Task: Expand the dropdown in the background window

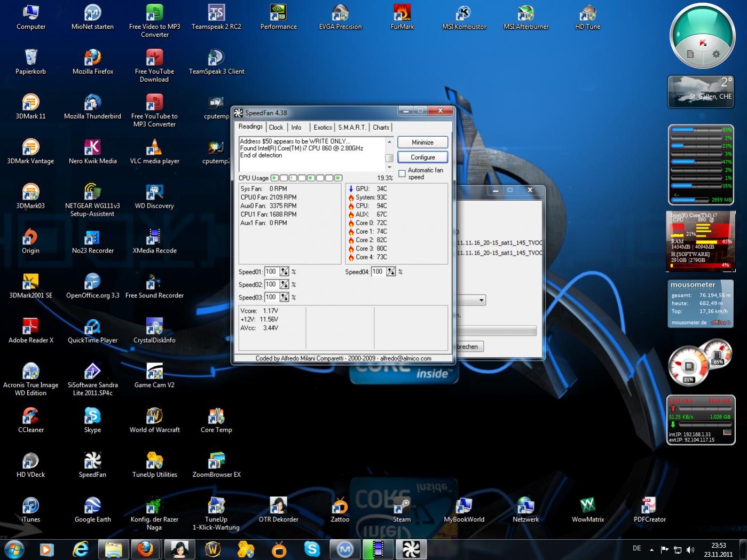Action: coord(481,300)
